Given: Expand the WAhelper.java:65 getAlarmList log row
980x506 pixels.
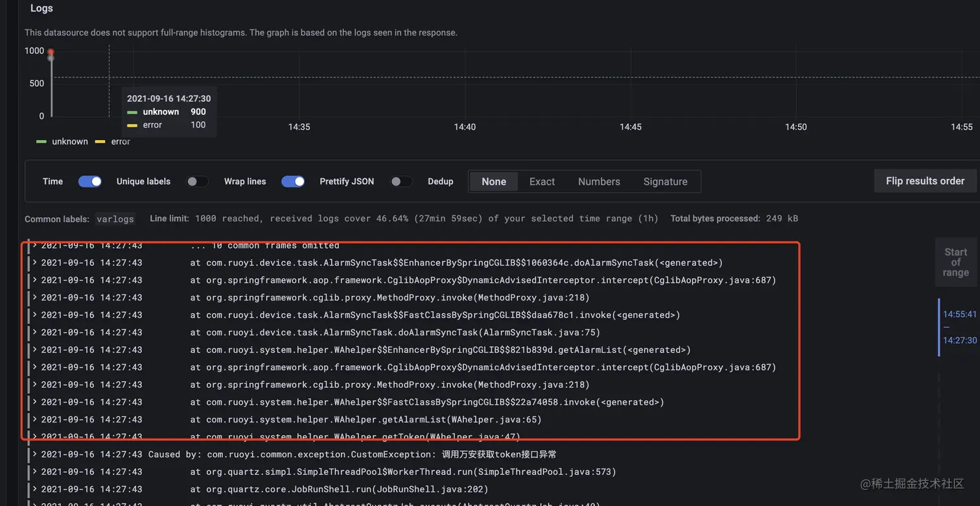Looking at the screenshot, I should click(x=35, y=419).
